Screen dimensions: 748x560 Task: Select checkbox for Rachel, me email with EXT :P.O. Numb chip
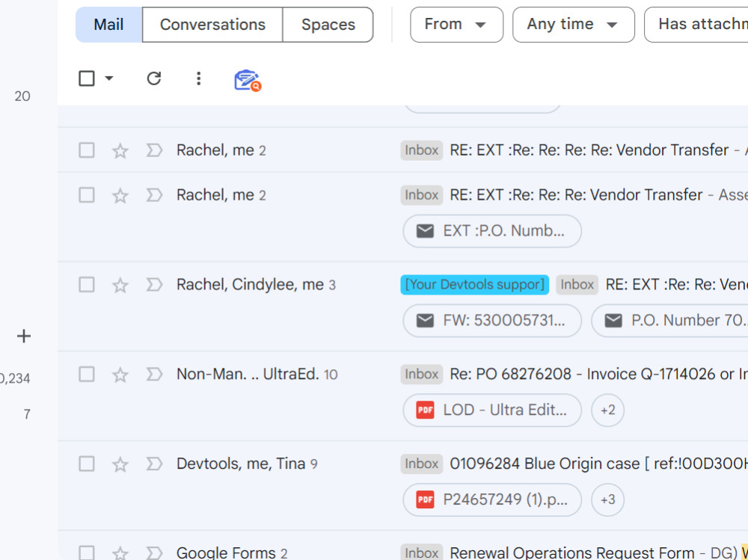point(86,195)
